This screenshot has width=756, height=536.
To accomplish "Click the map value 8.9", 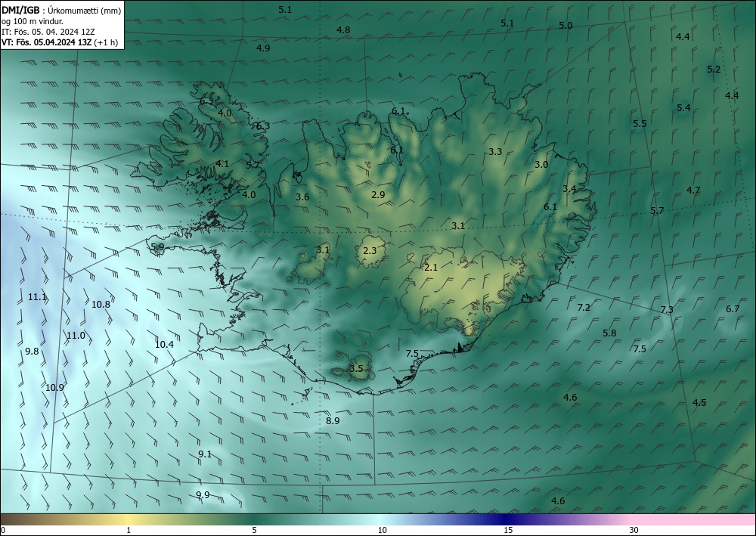I will coord(333,421).
